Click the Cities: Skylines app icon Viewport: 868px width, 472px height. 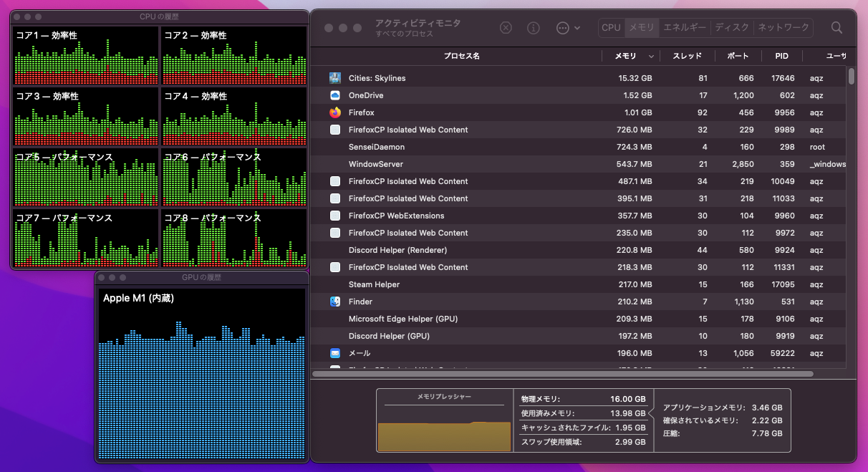335,78
